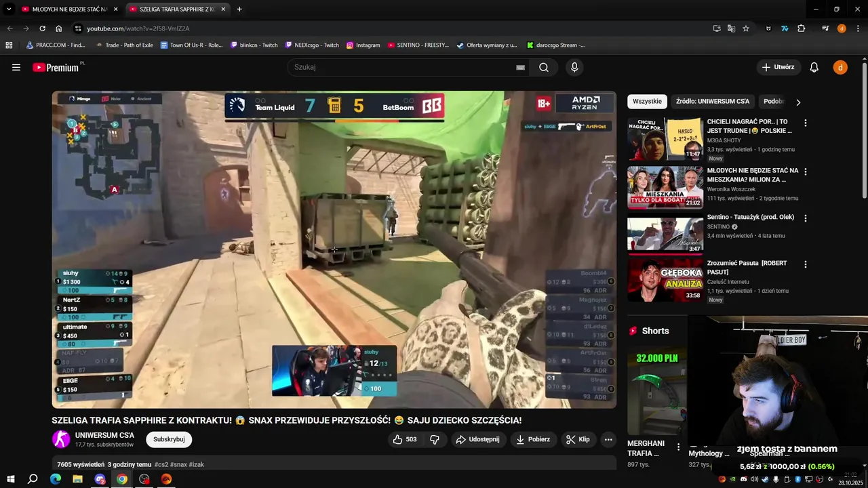868x488 pixels.
Task: Click the #snax hashtag
Action: pyautogui.click(x=178, y=465)
